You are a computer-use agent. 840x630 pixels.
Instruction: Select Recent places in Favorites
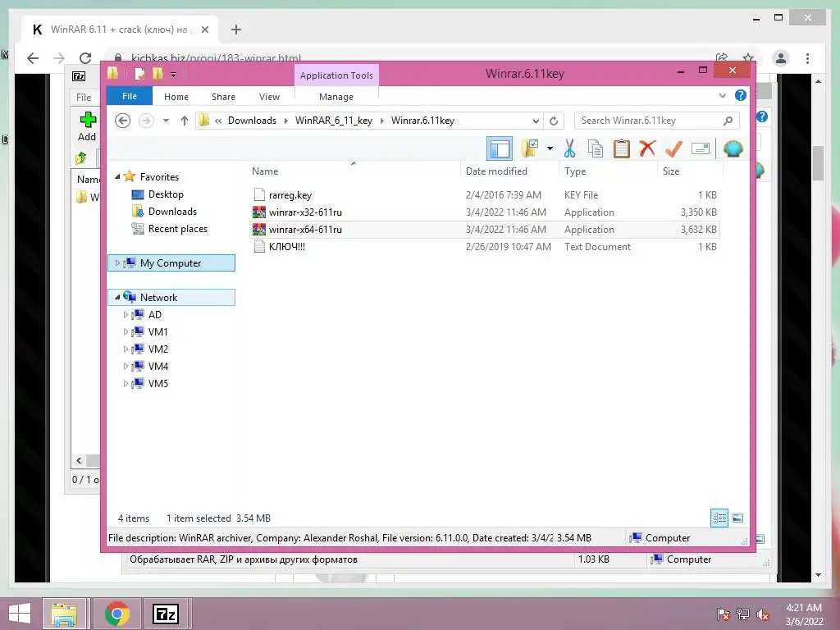[x=177, y=228]
